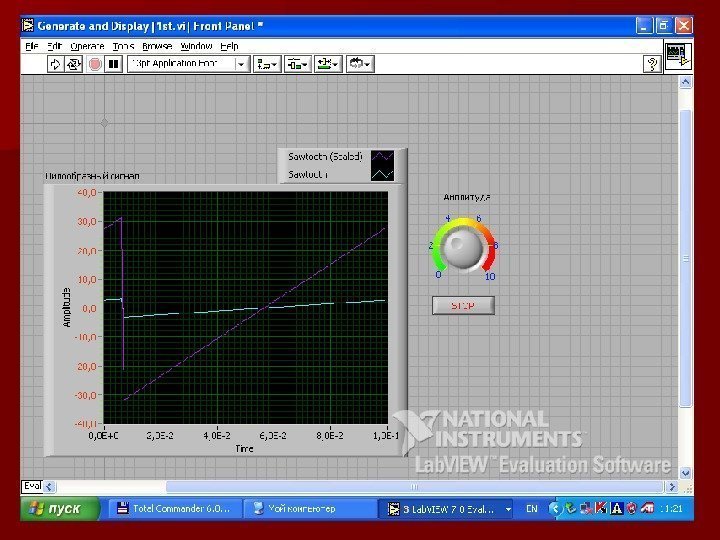Click the Run arrow toolbar icon

pos(57,64)
